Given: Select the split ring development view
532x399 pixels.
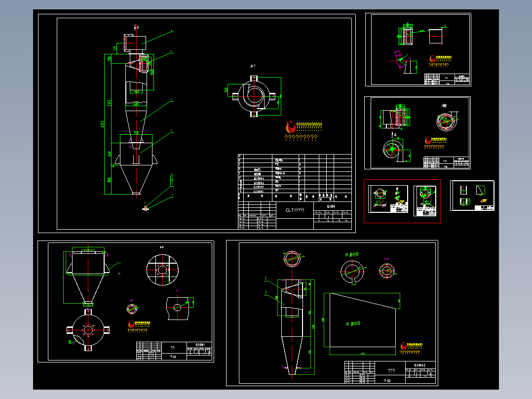Looking at the screenshot, I should pyautogui.click(x=352, y=272).
